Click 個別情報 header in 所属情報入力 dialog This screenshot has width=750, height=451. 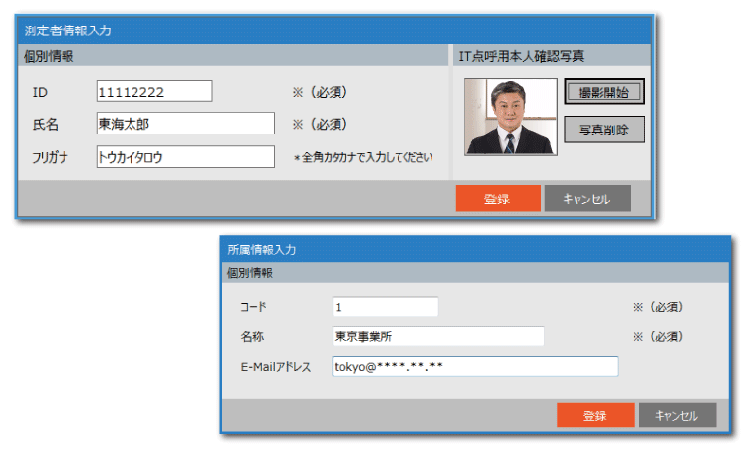click(250, 273)
